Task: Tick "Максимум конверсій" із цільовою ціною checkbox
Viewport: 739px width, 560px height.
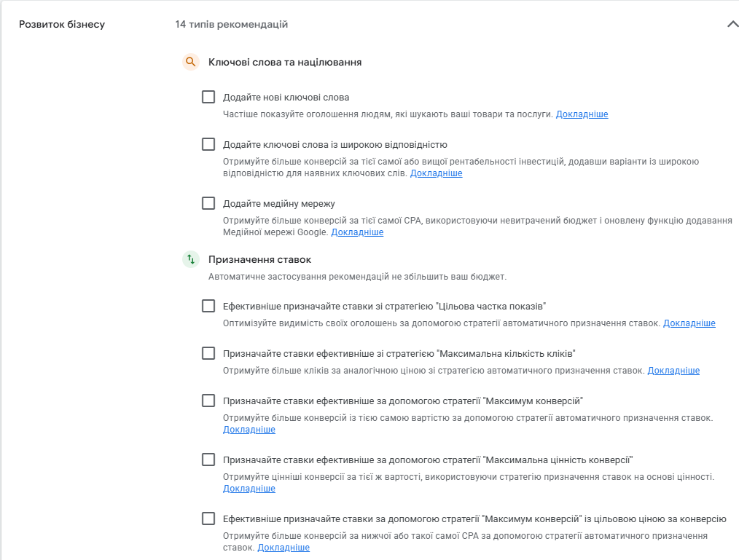Action: pyautogui.click(x=208, y=518)
